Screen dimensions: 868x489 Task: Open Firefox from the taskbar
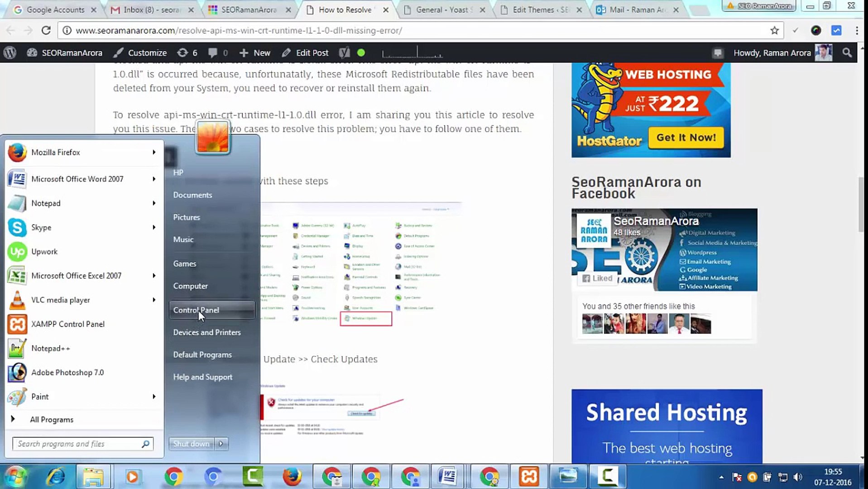(292, 477)
